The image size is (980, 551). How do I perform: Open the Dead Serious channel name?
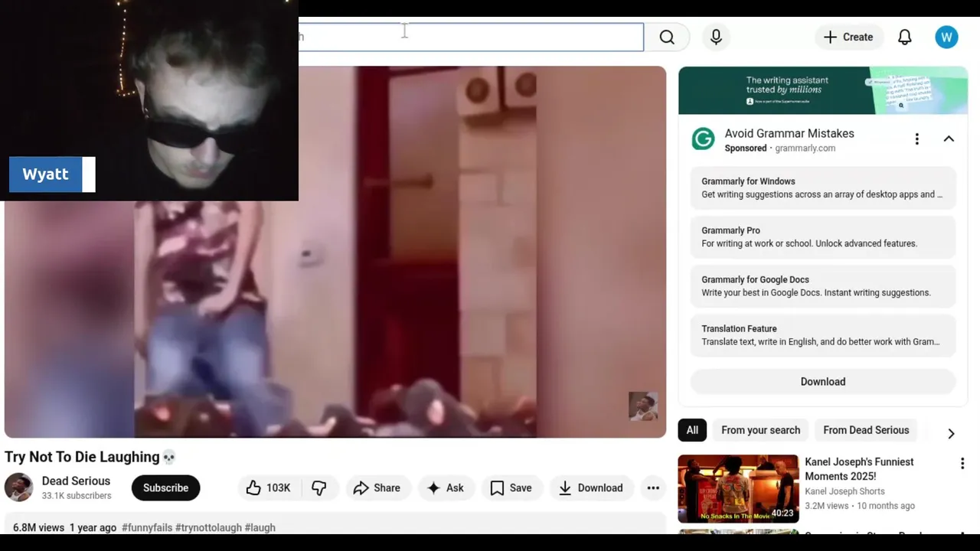pos(76,481)
